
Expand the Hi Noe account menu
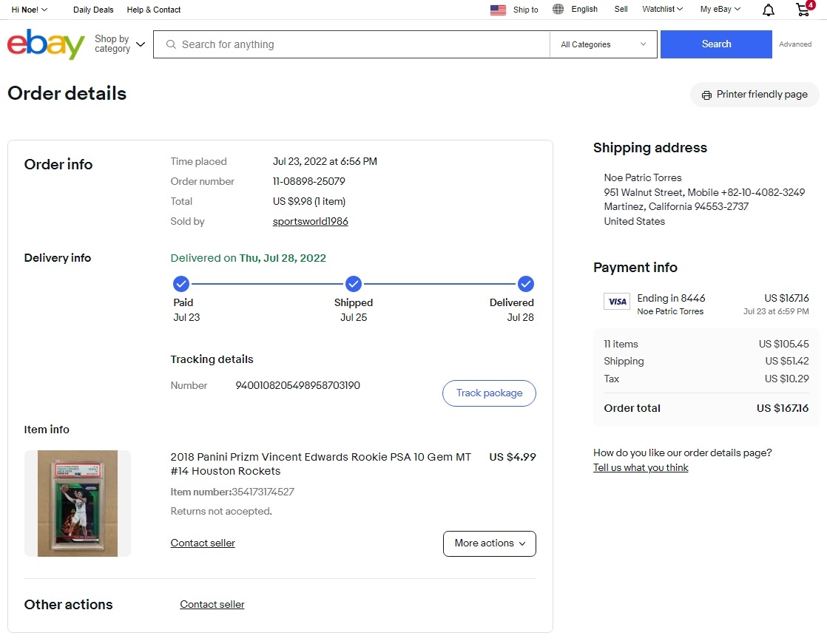tap(30, 10)
